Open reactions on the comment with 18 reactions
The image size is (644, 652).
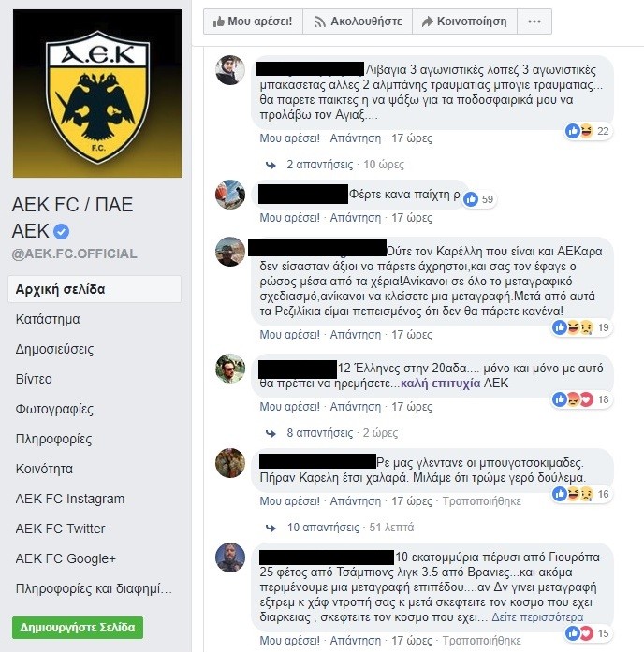point(581,399)
